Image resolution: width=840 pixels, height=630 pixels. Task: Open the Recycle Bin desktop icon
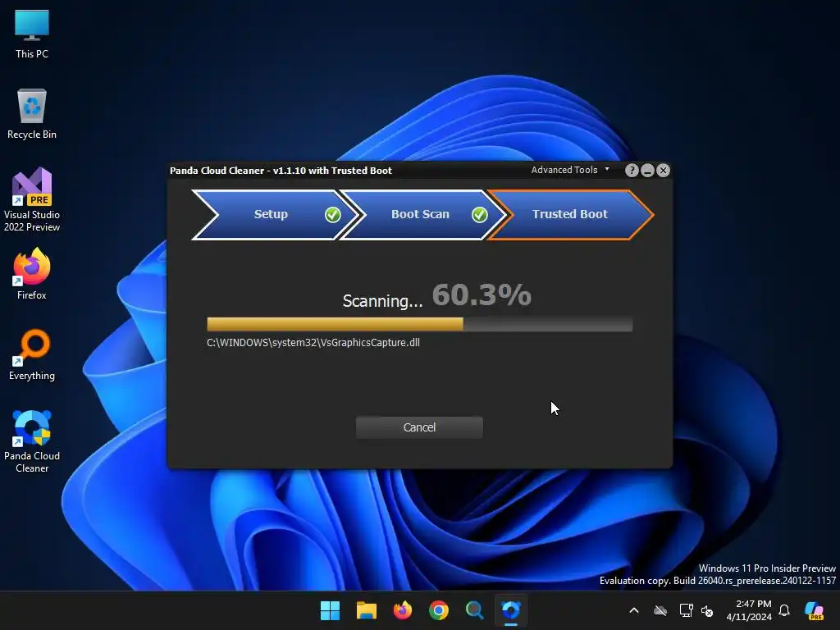point(32,114)
